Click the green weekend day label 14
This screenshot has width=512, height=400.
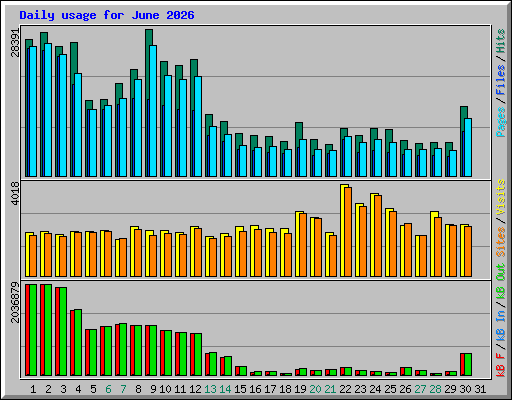click(x=225, y=389)
